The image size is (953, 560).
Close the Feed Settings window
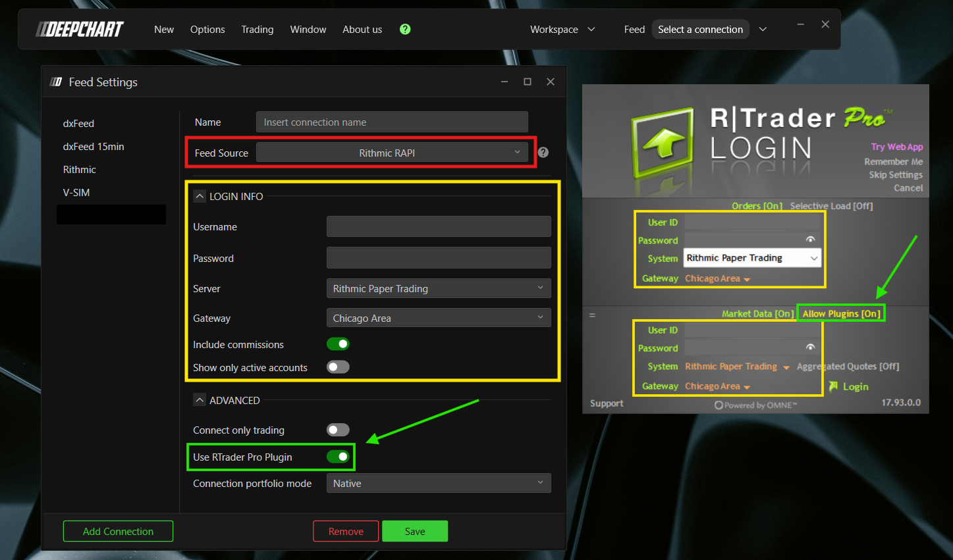coord(551,82)
